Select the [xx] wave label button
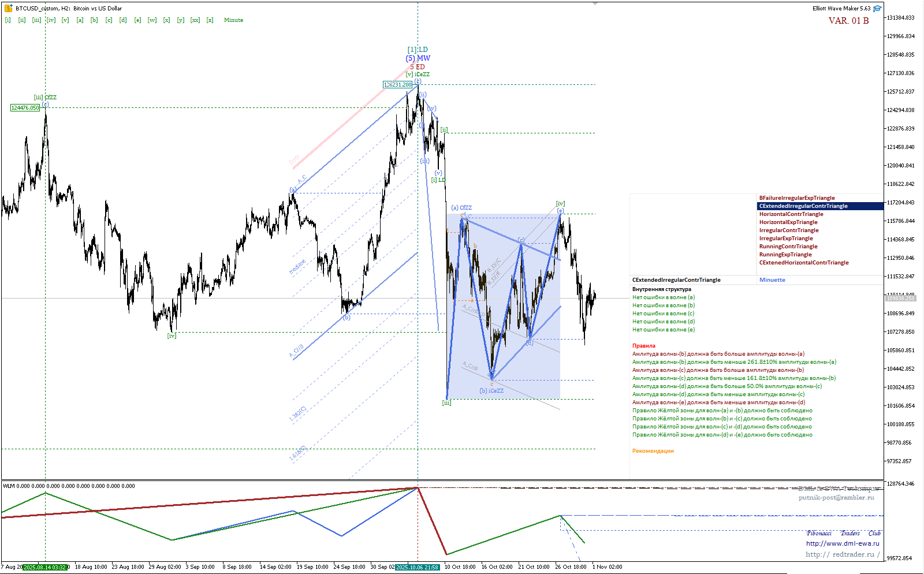 [x=195, y=20]
